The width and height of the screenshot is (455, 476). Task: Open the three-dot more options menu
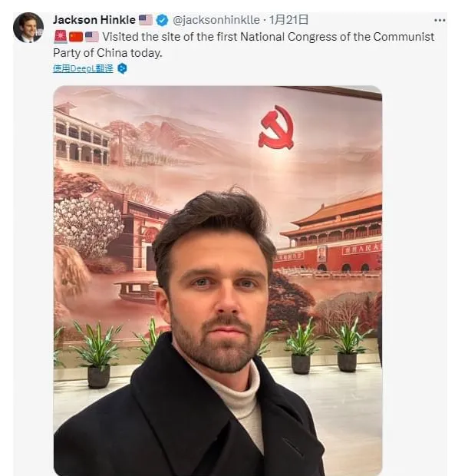tap(440, 20)
